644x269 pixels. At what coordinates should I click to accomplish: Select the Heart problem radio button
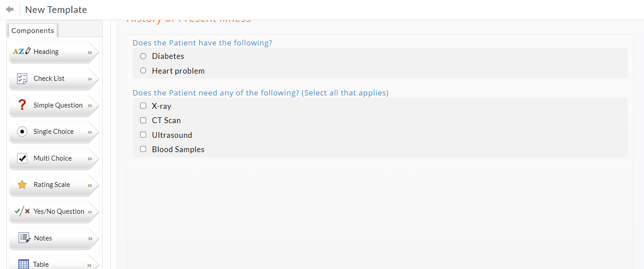click(143, 70)
